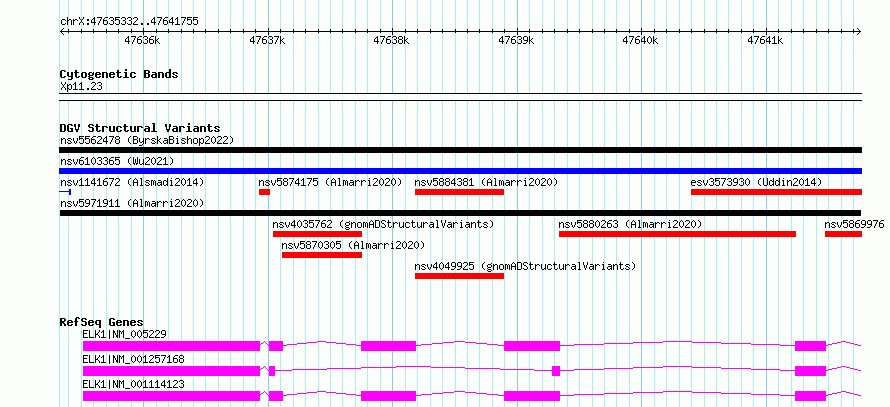The image size is (890, 407).
Task: Click the red nsv4049925 gnomAD variant bar
Action: pyautogui.click(x=459, y=276)
